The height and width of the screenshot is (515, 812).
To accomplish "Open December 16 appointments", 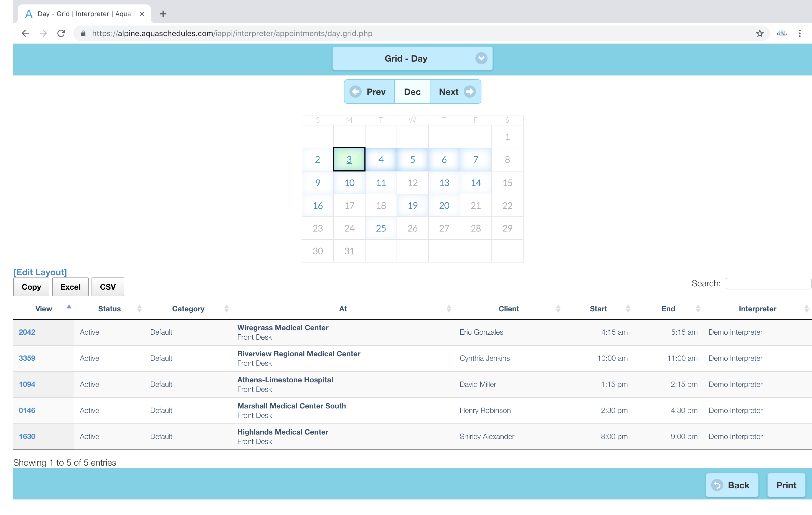I will pos(318,206).
